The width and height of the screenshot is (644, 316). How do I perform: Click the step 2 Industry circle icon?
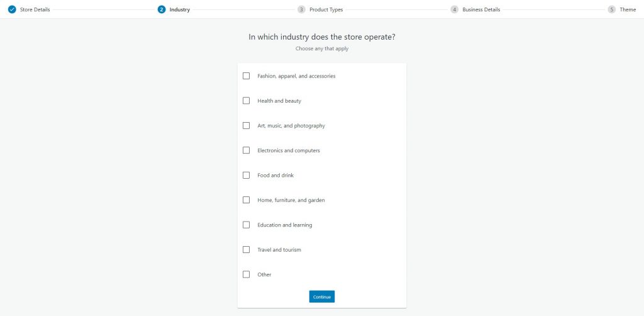162,9
